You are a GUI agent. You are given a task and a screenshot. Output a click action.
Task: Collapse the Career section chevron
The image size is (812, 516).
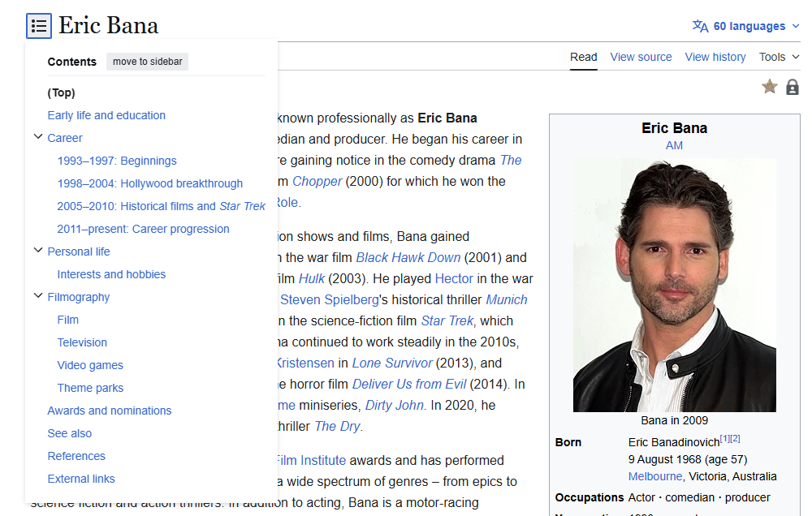(38, 137)
